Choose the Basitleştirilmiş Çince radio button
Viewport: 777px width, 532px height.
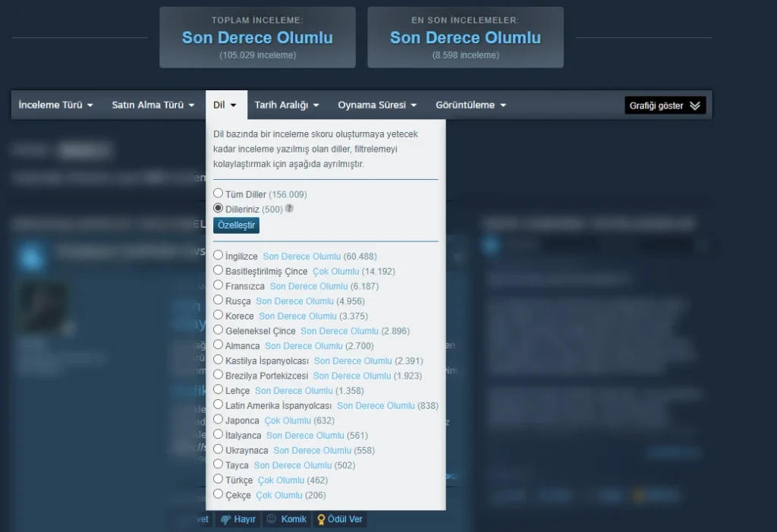(218, 270)
